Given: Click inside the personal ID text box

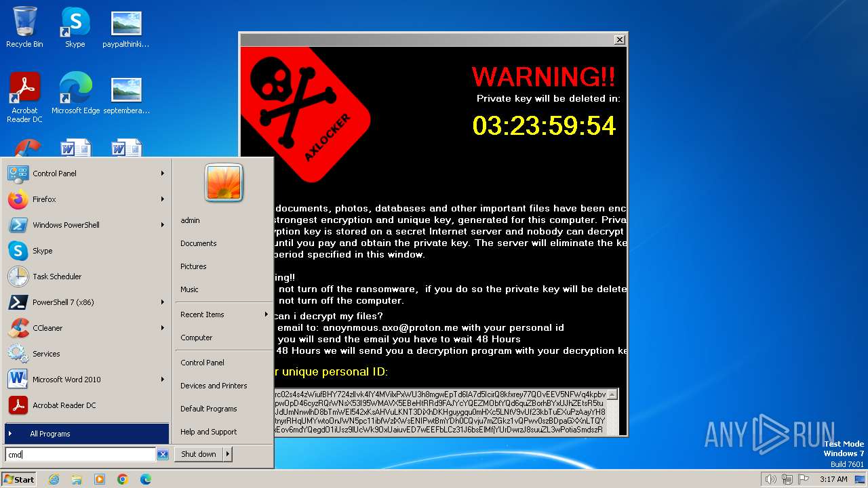Looking at the screenshot, I should pyautogui.click(x=440, y=411).
